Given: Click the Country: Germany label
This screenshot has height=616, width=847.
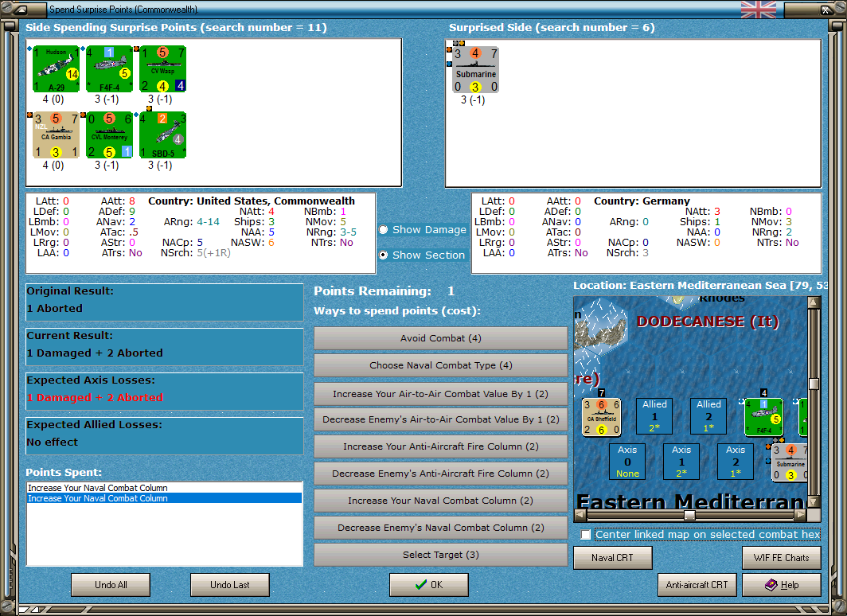Looking at the screenshot, I should tap(642, 201).
